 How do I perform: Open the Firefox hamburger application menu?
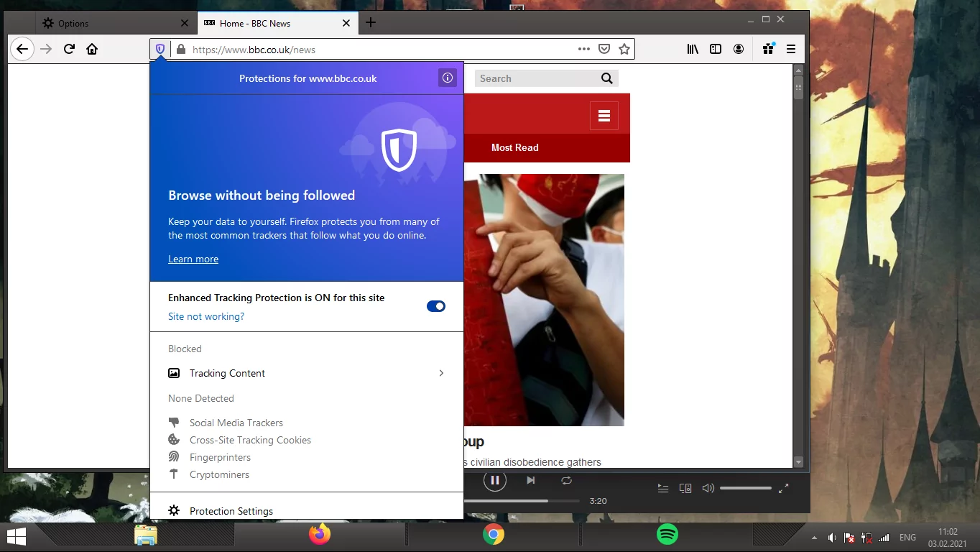[791, 49]
